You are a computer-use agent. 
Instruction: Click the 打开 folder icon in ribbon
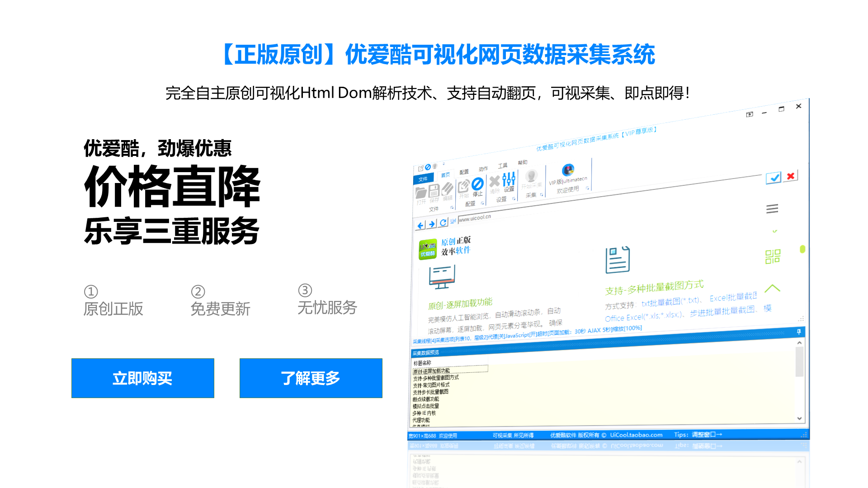coord(421,193)
